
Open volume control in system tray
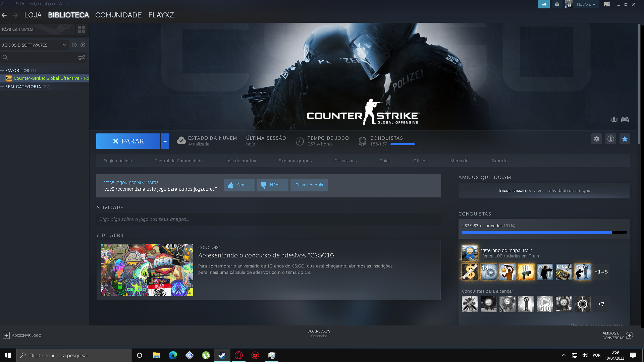click(x=585, y=355)
